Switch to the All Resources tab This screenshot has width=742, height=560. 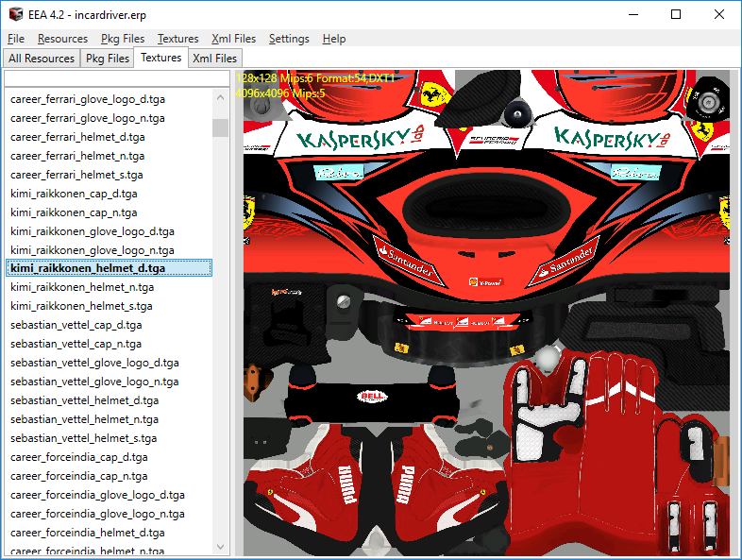click(x=41, y=59)
